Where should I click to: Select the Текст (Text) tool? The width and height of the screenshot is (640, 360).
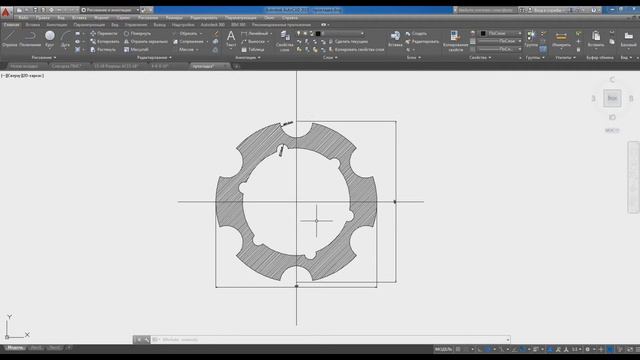231,39
